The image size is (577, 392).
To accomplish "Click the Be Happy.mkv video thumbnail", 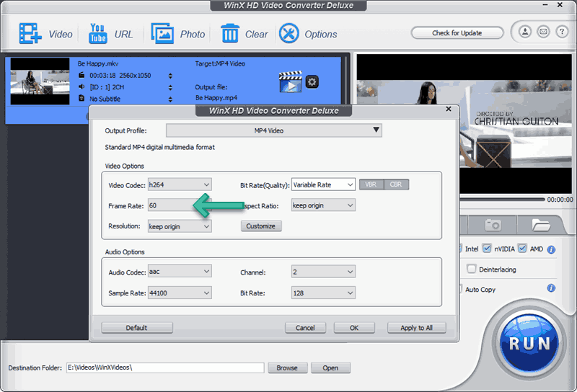I will point(40,81).
